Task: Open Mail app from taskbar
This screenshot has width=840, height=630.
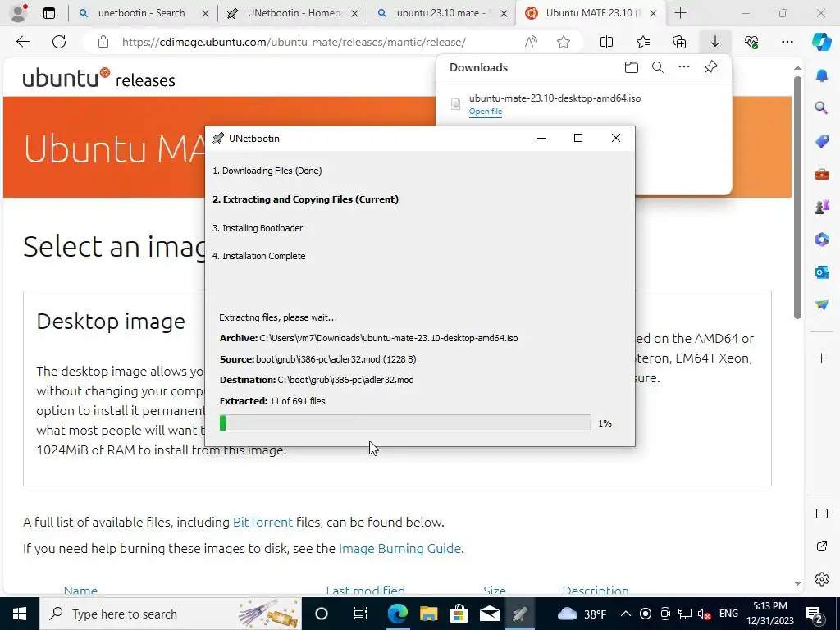Action: point(489,614)
